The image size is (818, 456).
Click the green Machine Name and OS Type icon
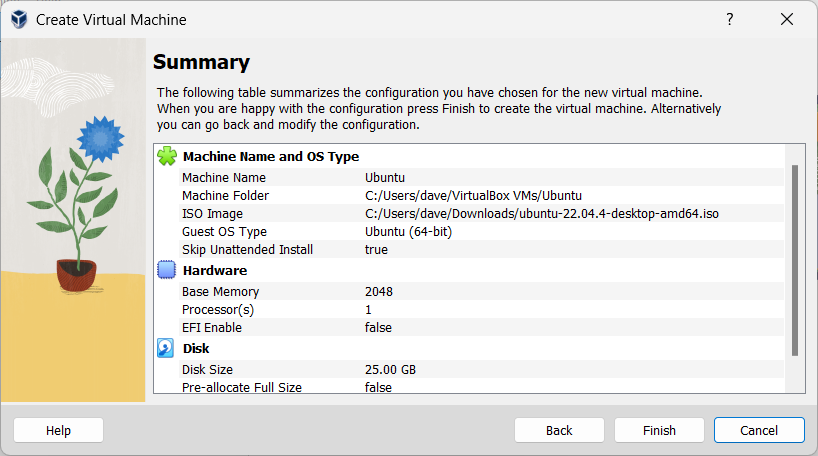pos(167,156)
